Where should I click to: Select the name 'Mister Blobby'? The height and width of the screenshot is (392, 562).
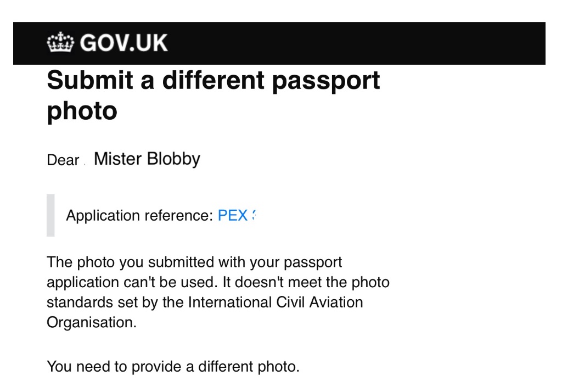tap(147, 159)
